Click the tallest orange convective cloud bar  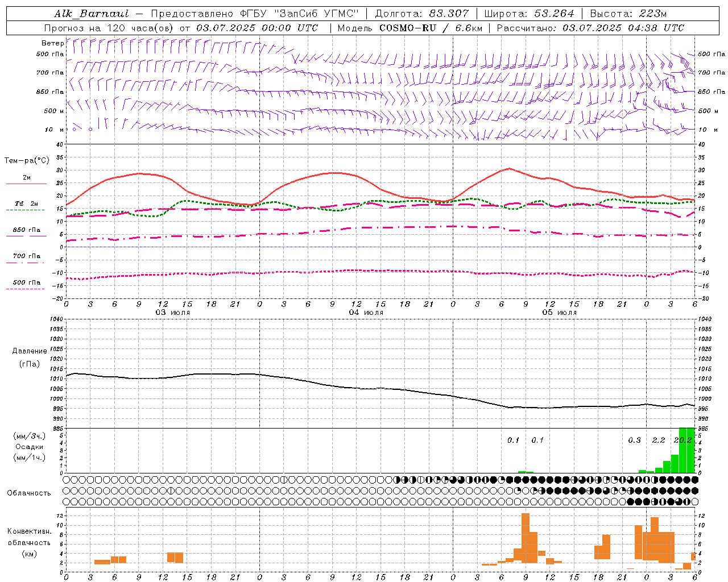[x=526, y=538]
